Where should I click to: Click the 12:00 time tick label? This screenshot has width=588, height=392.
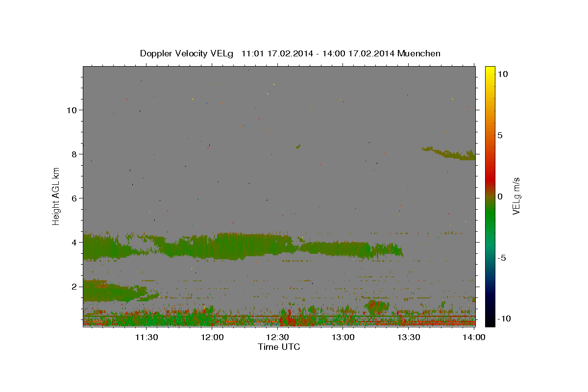click(212, 337)
